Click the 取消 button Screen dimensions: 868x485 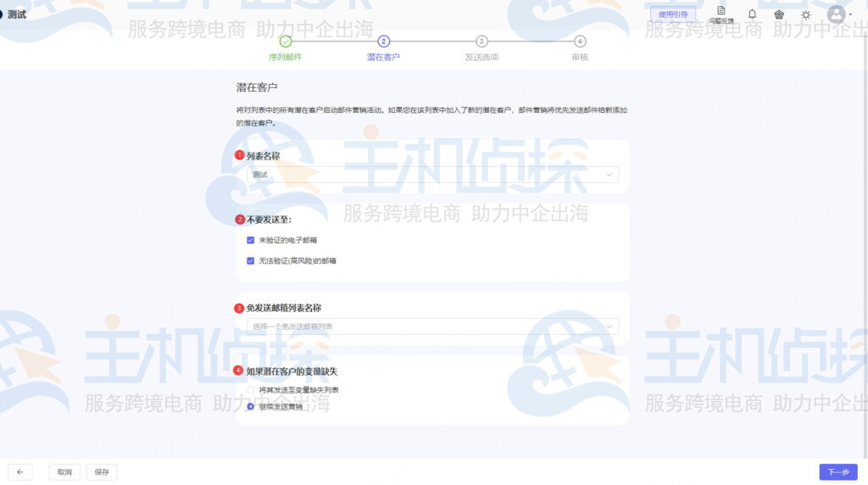pos(64,471)
